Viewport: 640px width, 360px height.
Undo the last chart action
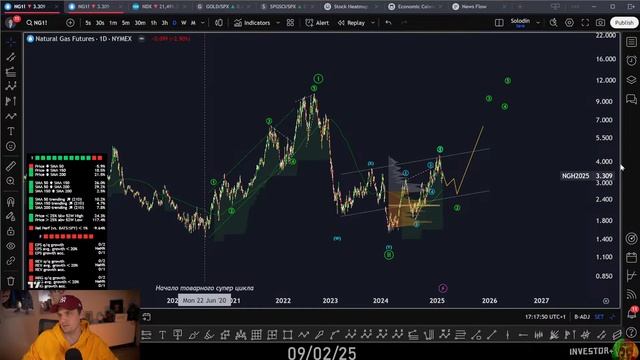(x=388, y=23)
